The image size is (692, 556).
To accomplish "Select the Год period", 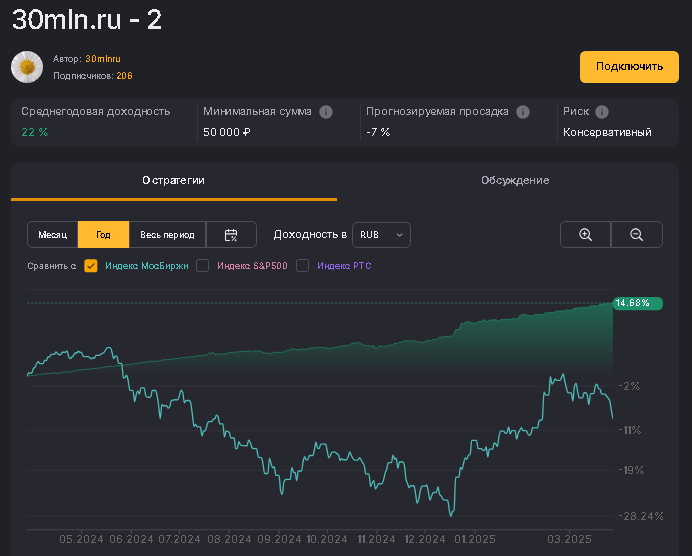I will (103, 235).
